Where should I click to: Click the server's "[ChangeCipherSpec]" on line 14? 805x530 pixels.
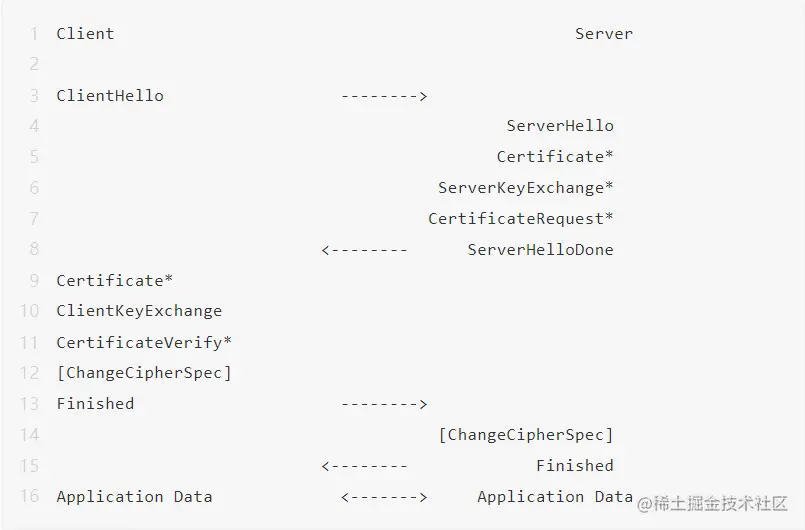coord(525,434)
